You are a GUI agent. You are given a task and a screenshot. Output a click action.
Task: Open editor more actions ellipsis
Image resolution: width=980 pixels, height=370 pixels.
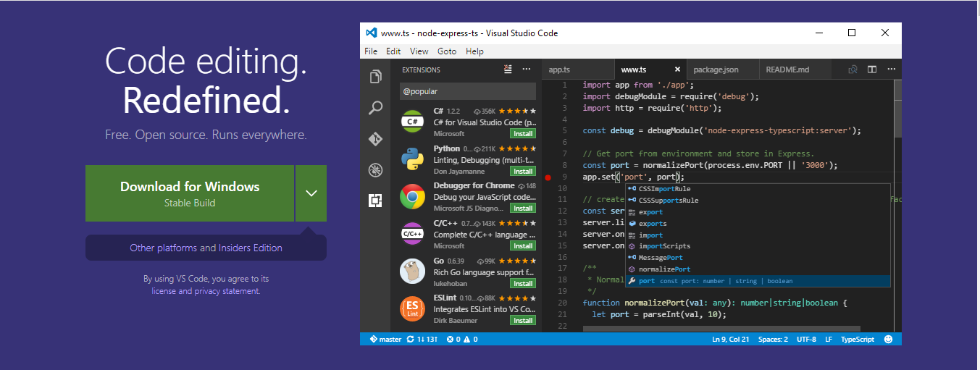[892, 70]
